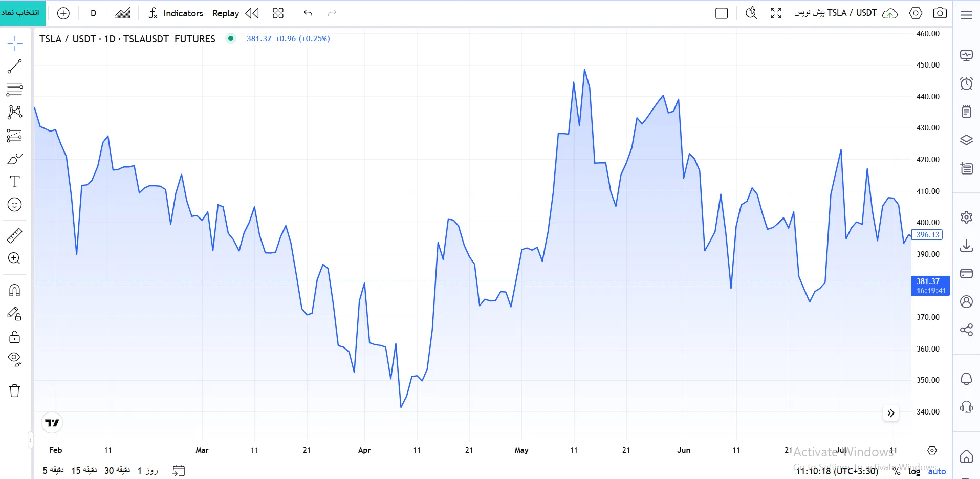Image resolution: width=980 pixels, height=479 pixels.
Task: Open alerts with the alarm clock icon
Action: tap(967, 83)
